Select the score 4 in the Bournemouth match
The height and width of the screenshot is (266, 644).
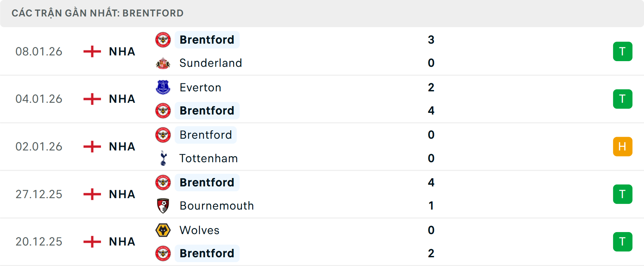click(x=432, y=182)
